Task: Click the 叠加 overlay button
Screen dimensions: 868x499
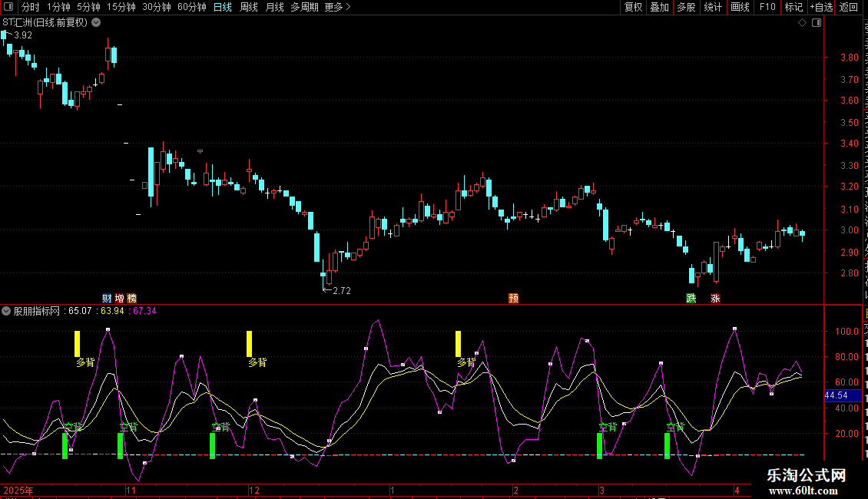Action: click(659, 7)
